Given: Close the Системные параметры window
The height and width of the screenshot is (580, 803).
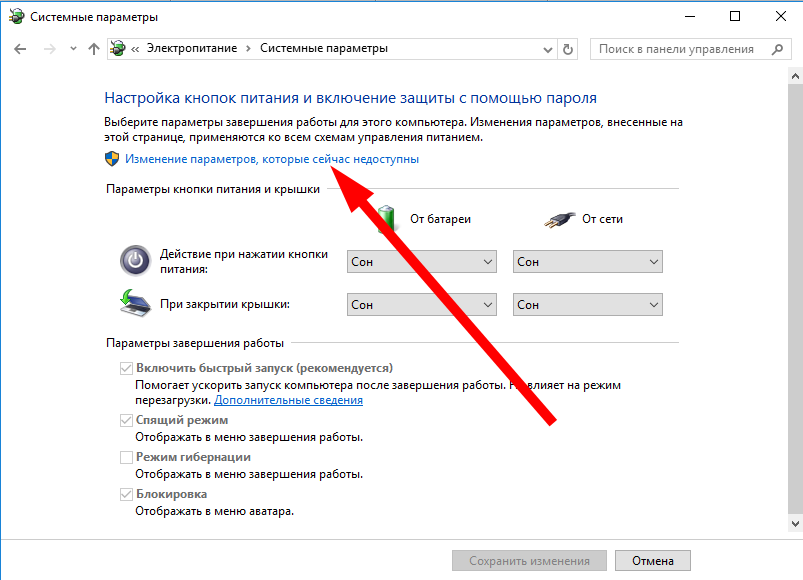Looking at the screenshot, I should pyautogui.click(x=780, y=16).
